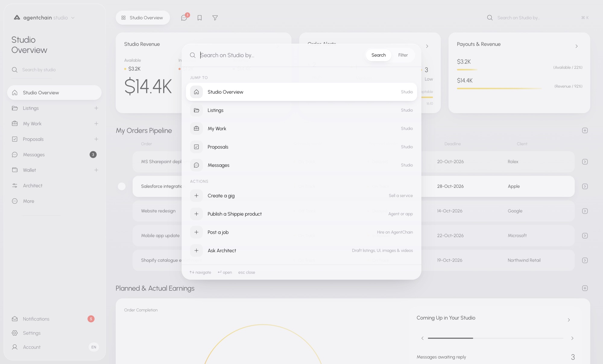Open the Apple order row arrow icon
The image size is (603, 364).
(585, 187)
